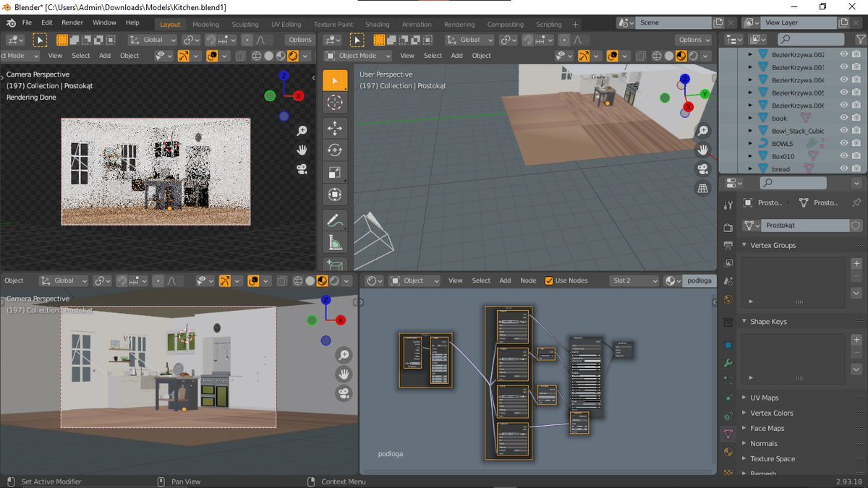Hide the book object in outliner

844,118
